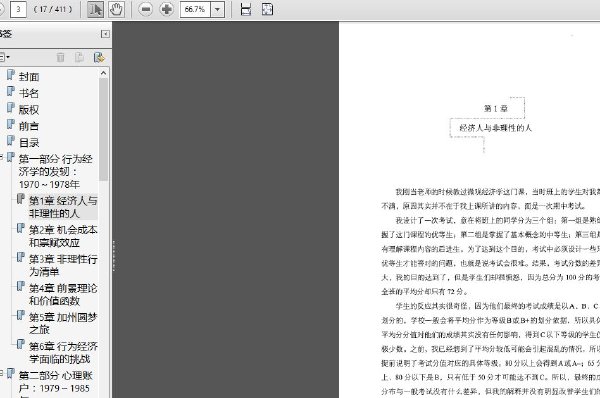Select the arrow Select tool

[95, 9]
